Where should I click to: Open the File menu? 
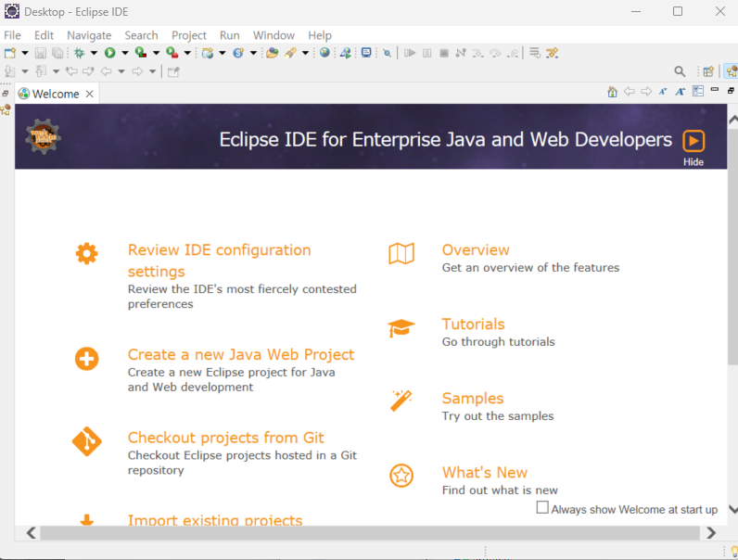point(12,35)
